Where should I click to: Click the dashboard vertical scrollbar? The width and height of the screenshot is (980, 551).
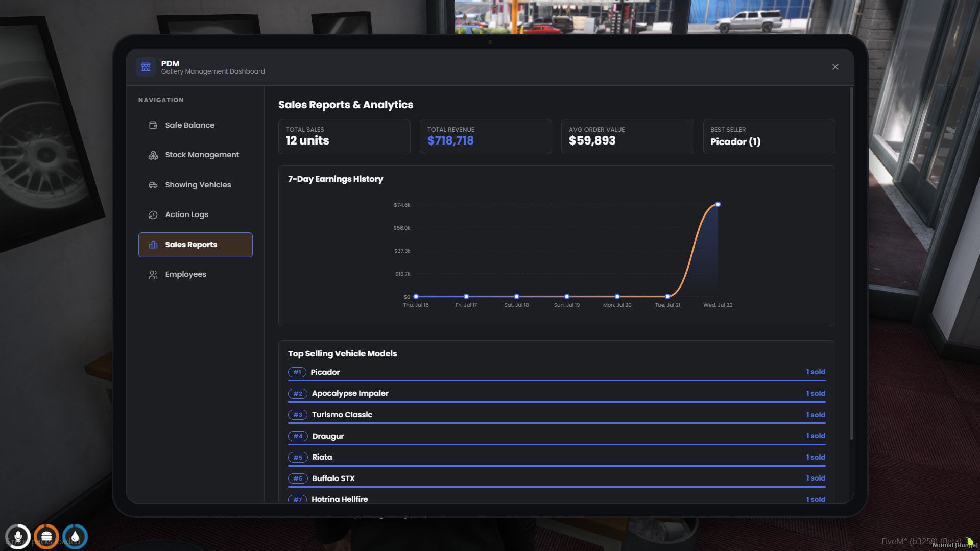pyautogui.click(x=851, y=263)
